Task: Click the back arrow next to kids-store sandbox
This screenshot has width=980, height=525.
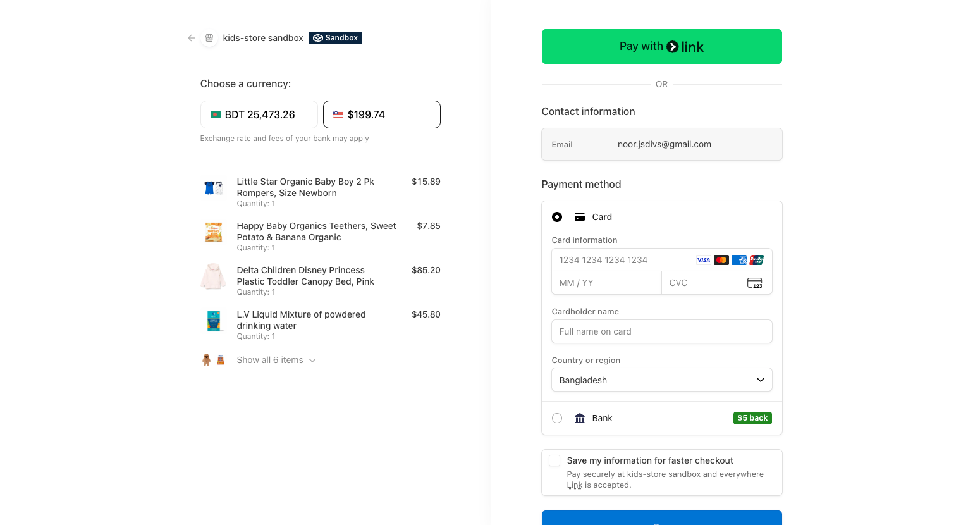Action: [x=191, y=38]
